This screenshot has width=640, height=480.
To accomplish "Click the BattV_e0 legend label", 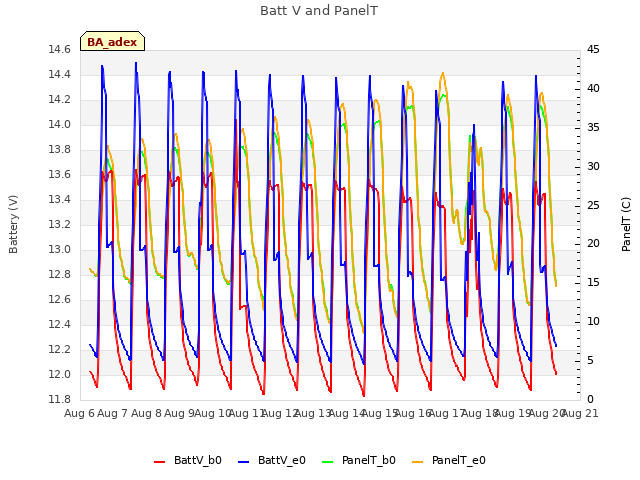I will click(282, 460).
